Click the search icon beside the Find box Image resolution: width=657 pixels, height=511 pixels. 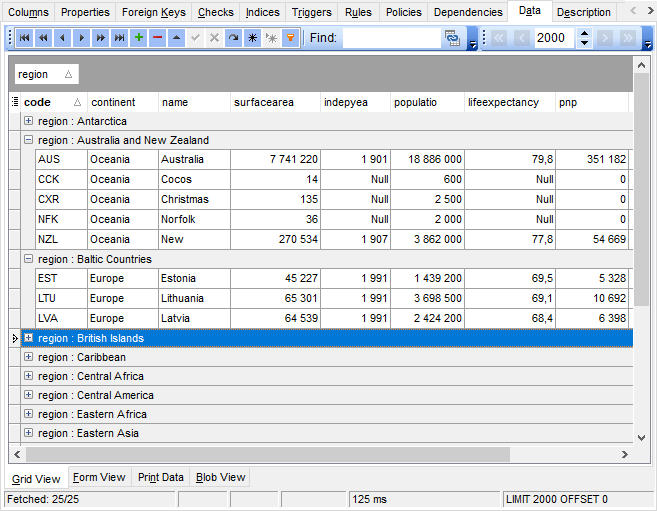[x=452, y=38]
